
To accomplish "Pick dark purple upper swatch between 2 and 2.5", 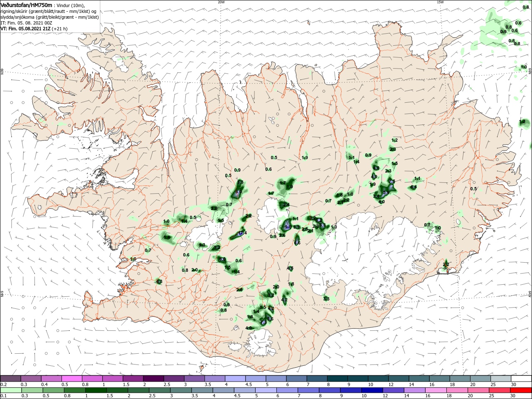I will [x=153, y=378].
